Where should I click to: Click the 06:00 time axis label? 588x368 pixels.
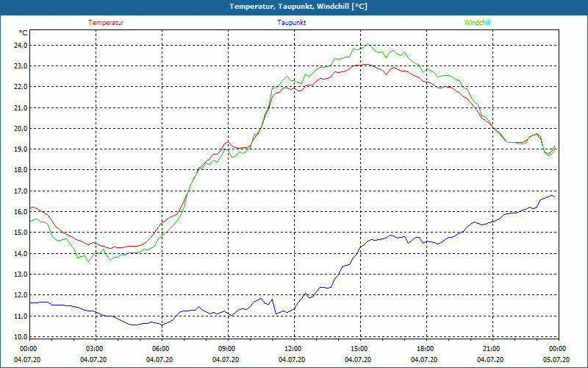[159, 349]
